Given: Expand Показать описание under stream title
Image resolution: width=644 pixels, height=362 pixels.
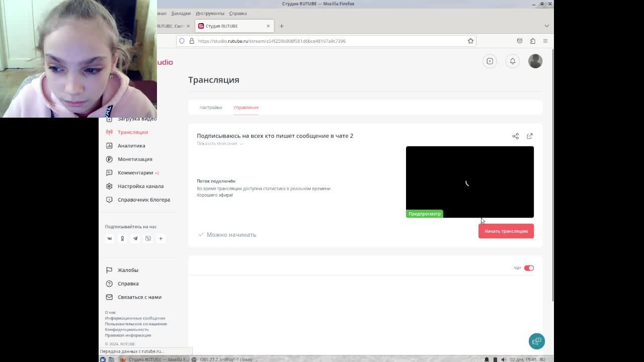Looking at the screenshot, I should (x=220, y=143).
